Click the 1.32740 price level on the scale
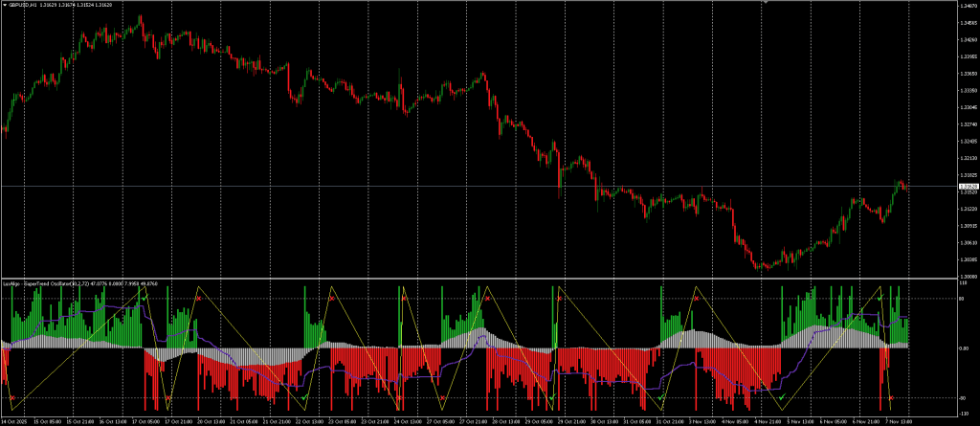 tap(967, 124)
